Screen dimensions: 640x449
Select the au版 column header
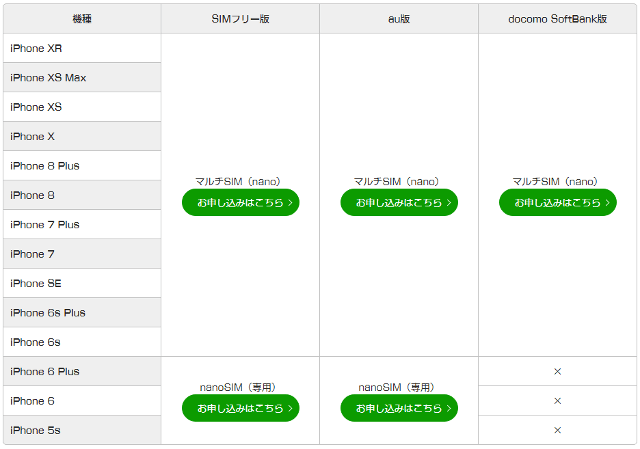coord(399,19)
